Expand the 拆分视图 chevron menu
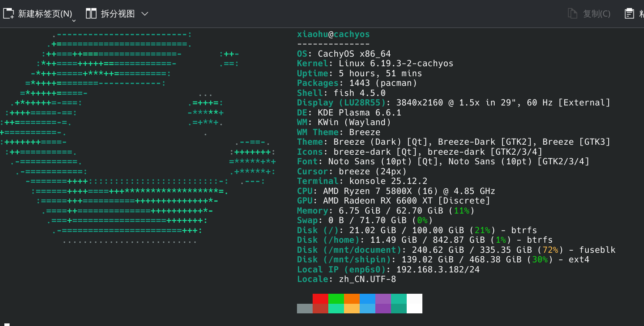The image size is (644, 326). pos(145,14)
